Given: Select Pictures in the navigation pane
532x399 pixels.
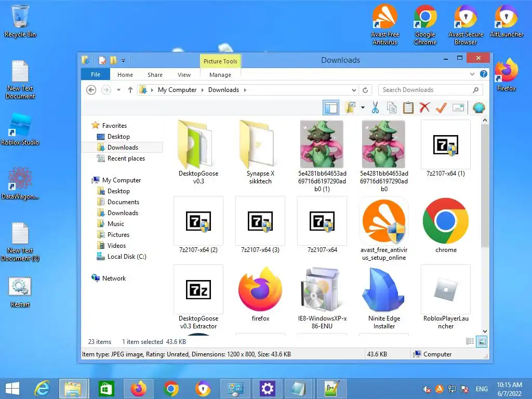Looking at the screenshot, I should (118, 234).
